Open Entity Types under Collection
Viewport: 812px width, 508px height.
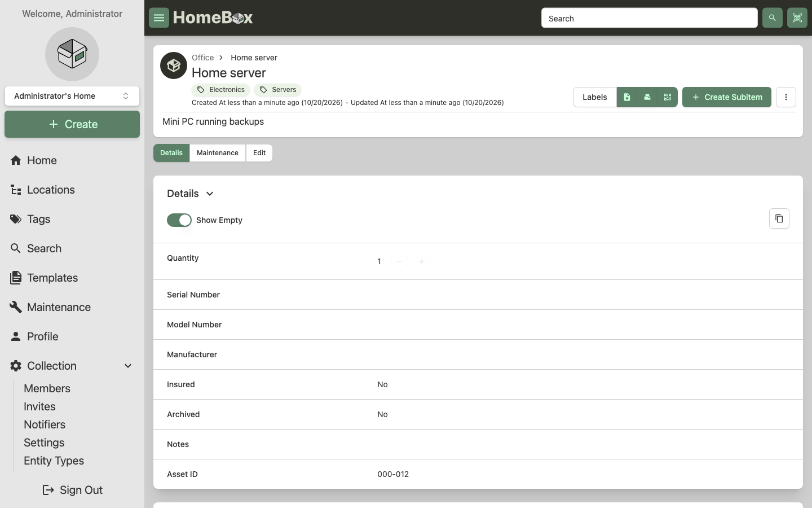click(54, 461)
